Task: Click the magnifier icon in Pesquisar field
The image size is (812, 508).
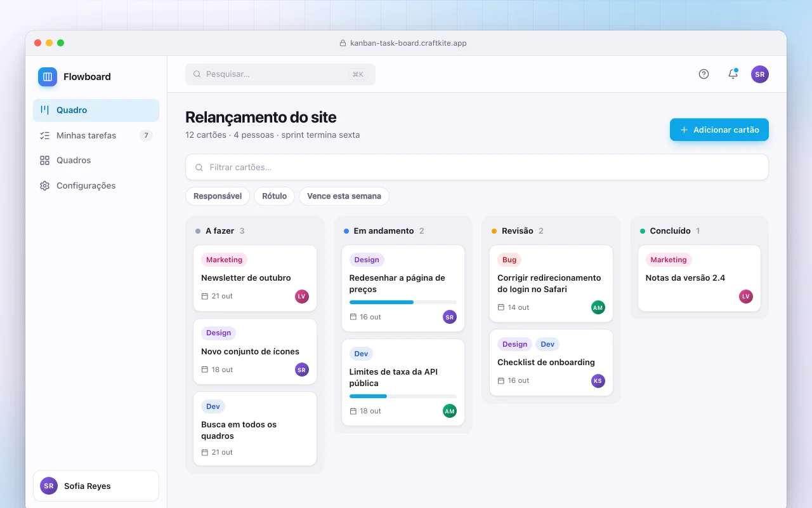Action: click(x=197, y=74)
